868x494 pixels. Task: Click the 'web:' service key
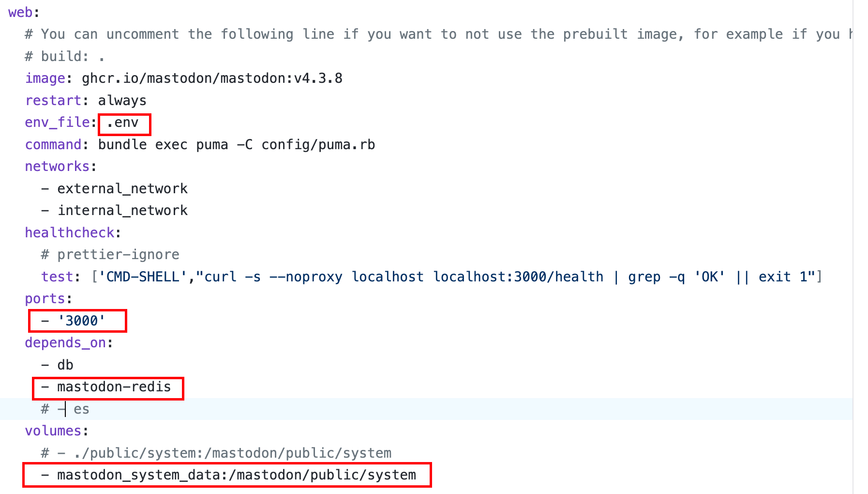click(x=20, y=13)
